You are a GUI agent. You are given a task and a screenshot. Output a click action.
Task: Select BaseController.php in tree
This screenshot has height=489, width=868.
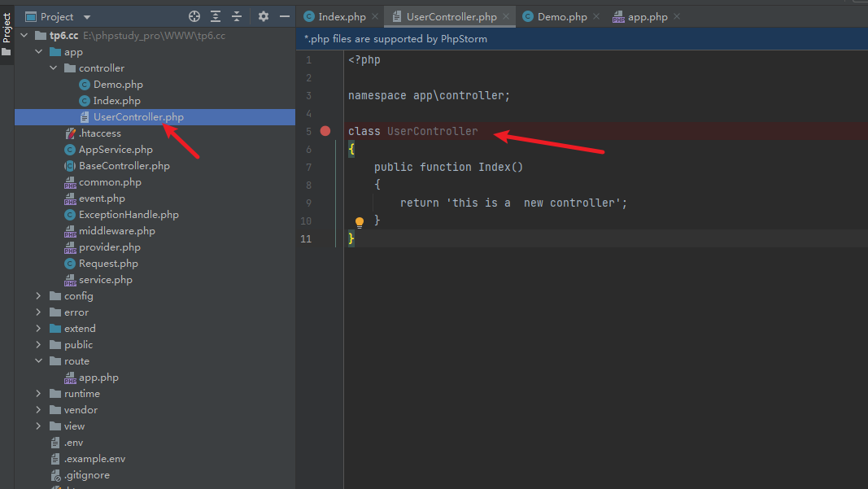coord(124,166)
